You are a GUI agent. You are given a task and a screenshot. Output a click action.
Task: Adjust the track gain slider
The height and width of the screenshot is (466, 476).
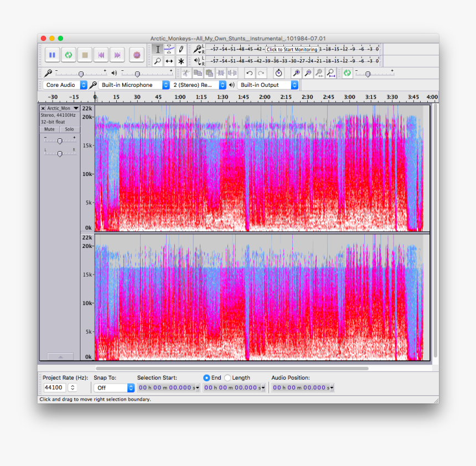(x=60, y=140)
